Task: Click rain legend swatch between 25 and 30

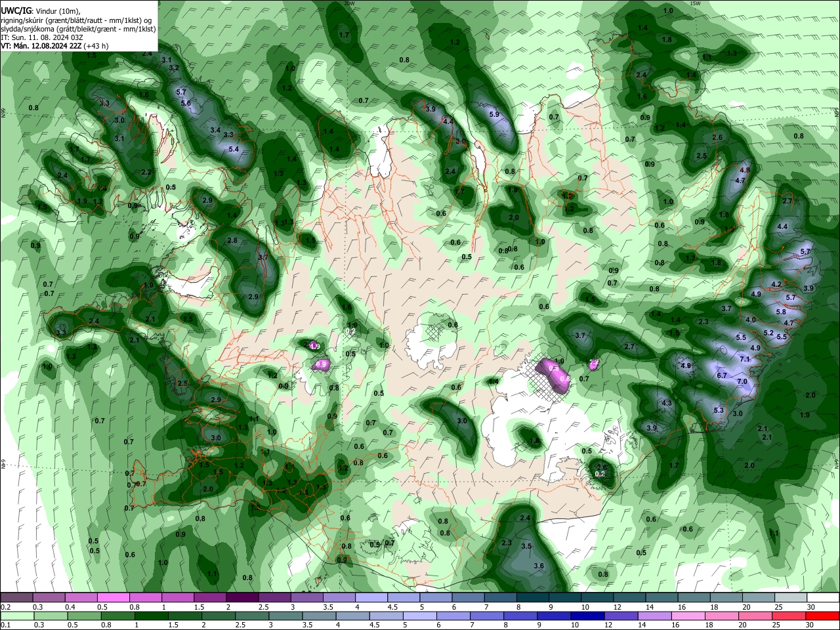Action: (x=787, y=616)
